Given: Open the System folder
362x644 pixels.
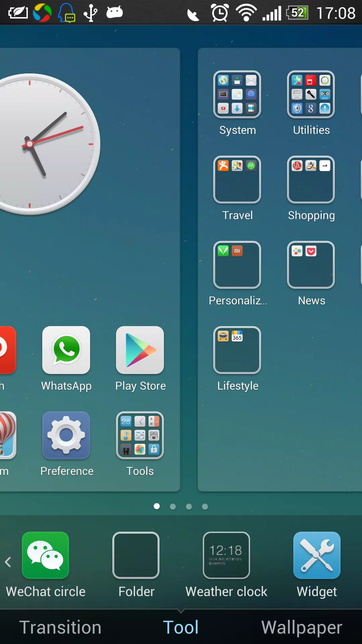Looking at the screenshot, I should click(x=237, y=94).
